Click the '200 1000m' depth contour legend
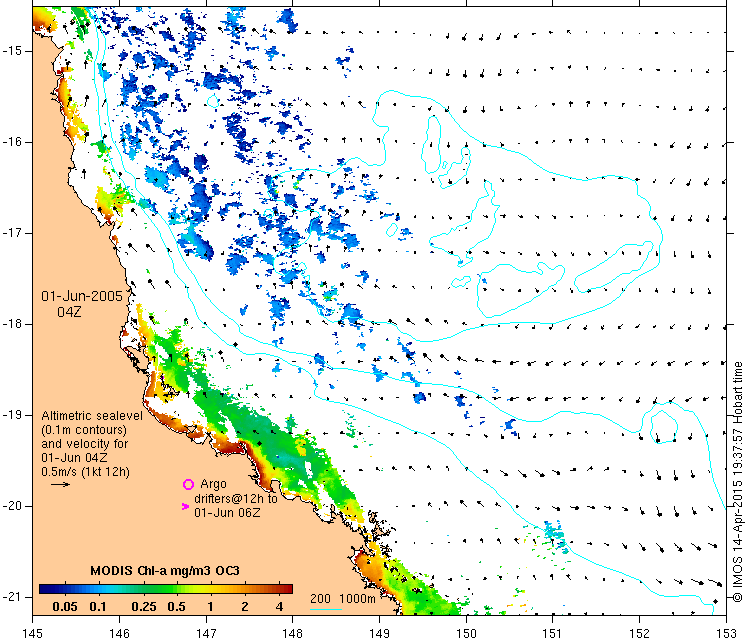The height and width of the screenshot is (640, 750). pyautogui.click(x=342, y=599)
